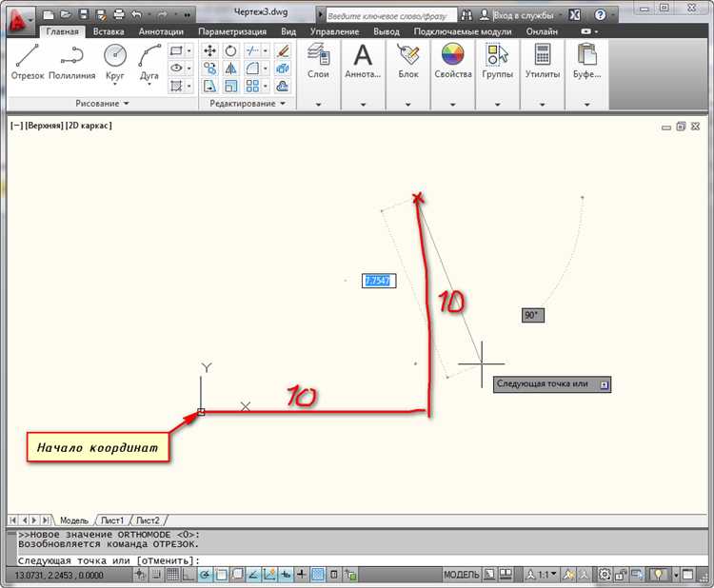Click the Свойства color wheel icon

pos(452,54)
